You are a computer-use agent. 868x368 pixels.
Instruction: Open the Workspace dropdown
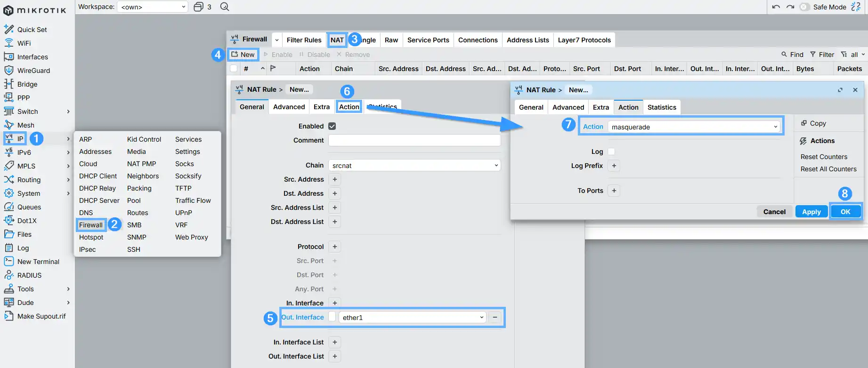coord(153,7)
